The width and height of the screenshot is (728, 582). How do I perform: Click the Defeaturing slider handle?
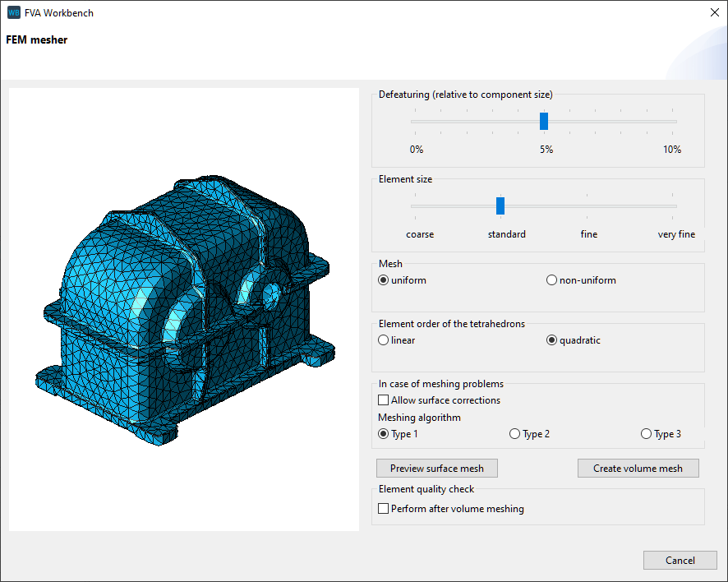tap(544, 122)
